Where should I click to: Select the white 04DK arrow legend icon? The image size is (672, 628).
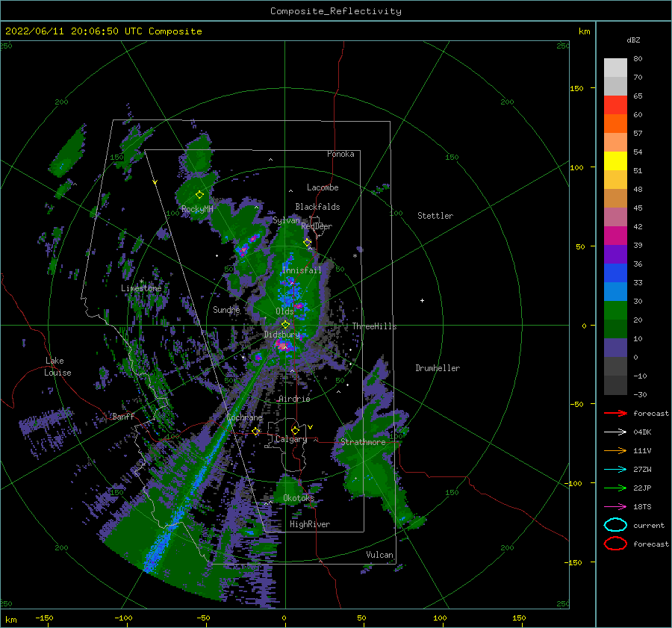(615, 432)
